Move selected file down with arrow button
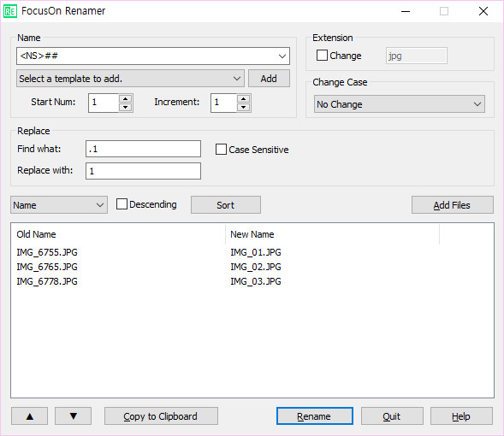This screenshot has height=436, width=504. (74, 416)
